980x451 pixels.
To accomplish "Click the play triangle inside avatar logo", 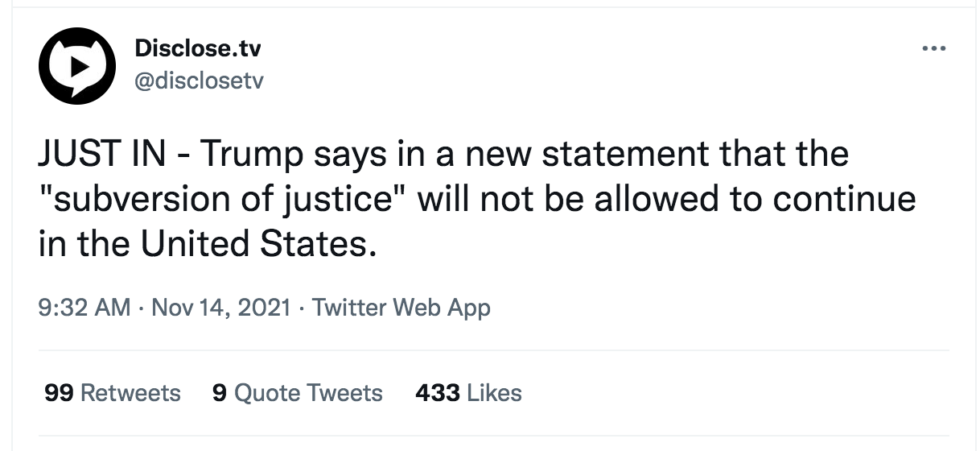I will click(x=77, y=68).
